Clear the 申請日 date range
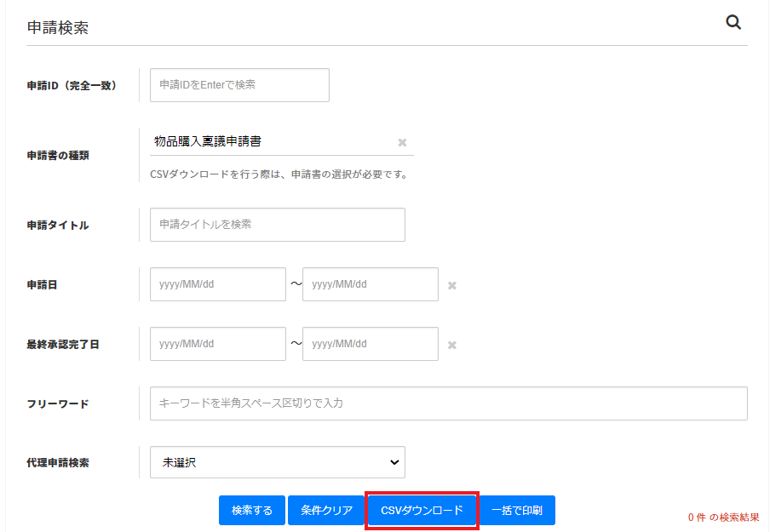The height and width of the screenshot is (532, 770). 452,285
